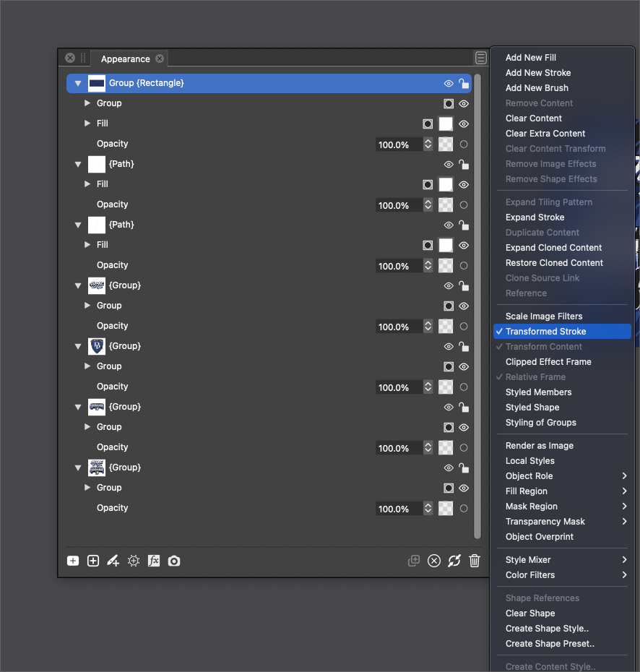Collapse the Group {Rectangle} tree item
640x672 pixels.
click(78, 84)
